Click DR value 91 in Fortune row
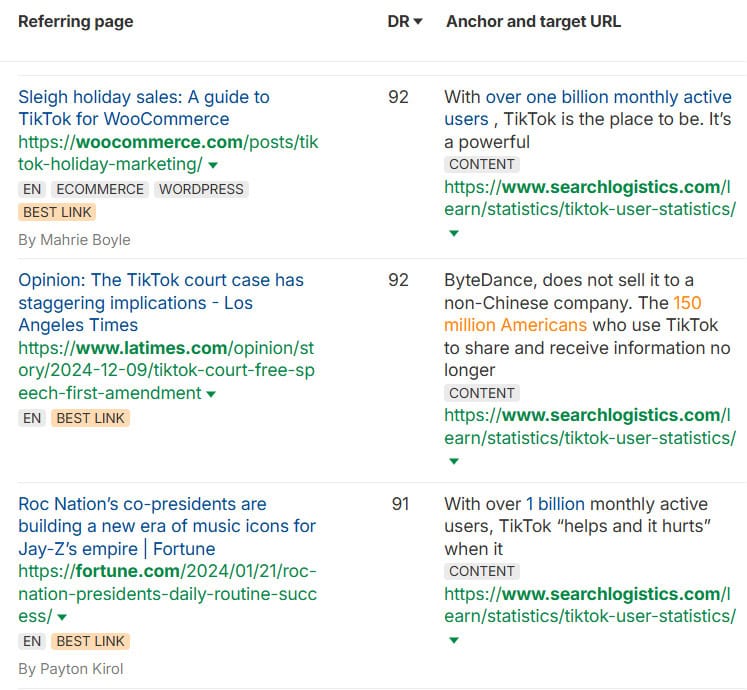The image size is (747, 690). (x=400, y=504)
